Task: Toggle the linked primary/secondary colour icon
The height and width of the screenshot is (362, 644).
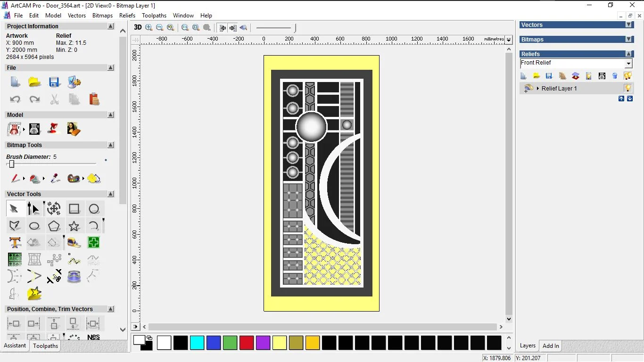Action: (x=149, y=338)
